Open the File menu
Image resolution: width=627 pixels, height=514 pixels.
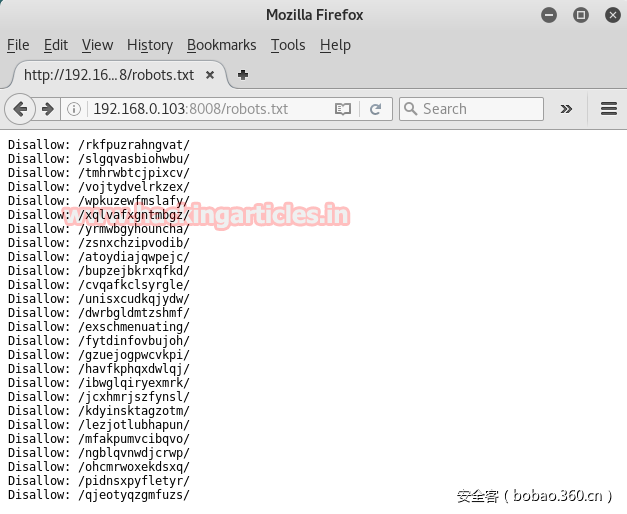pyautogui.click(x=18, y=45)
